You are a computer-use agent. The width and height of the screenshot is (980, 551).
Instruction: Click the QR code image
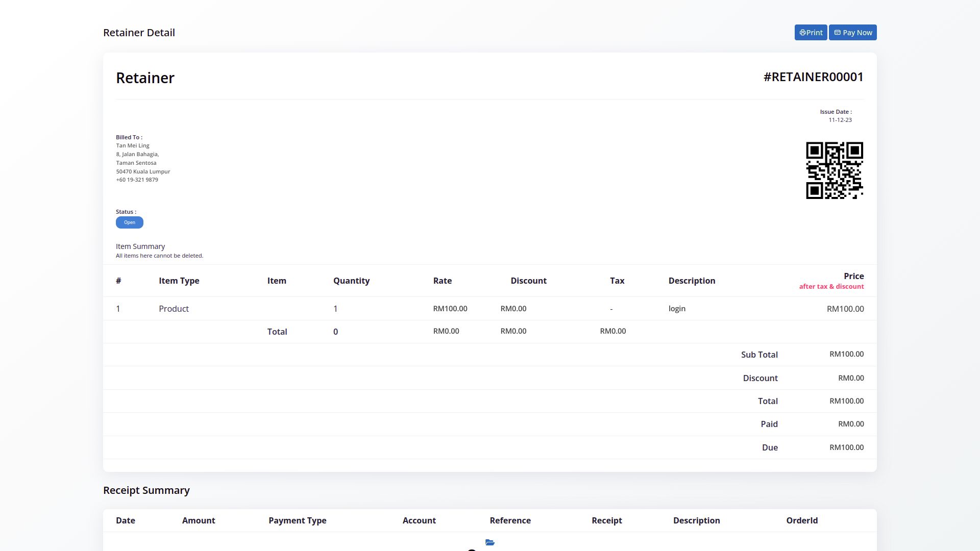point(835,170)
